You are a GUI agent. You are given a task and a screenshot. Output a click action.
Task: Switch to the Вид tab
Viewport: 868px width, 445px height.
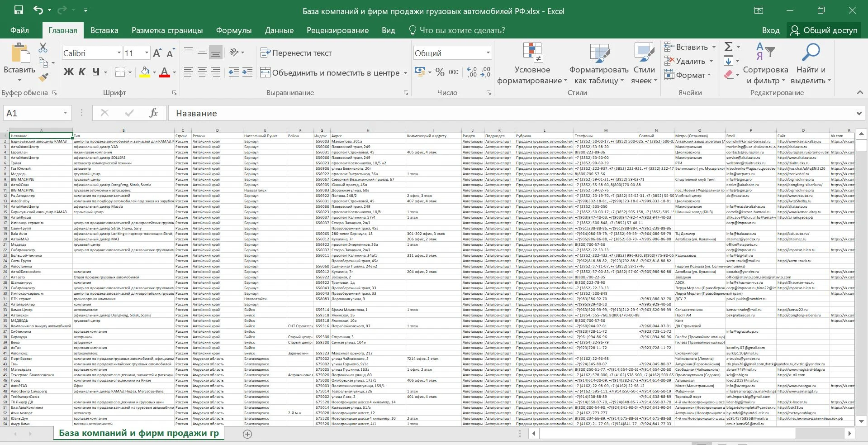tap(388, 30)
